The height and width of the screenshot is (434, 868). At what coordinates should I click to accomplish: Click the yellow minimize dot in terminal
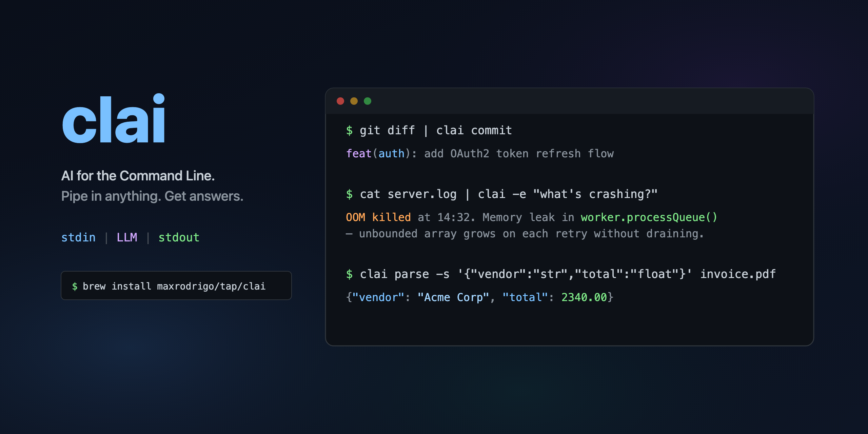click(354, 101)
